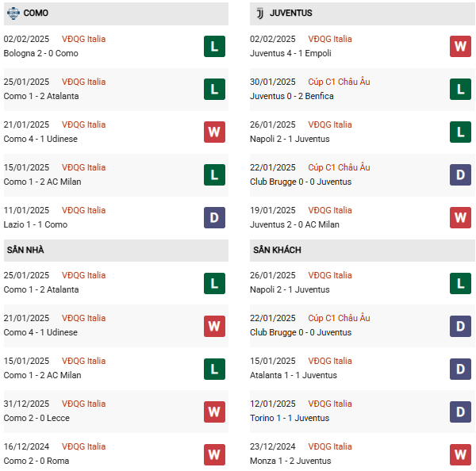Click the W badge for Juventus 4 - 1 Empoli
This screenshot has height=471, width=476.
pos(460,46)
